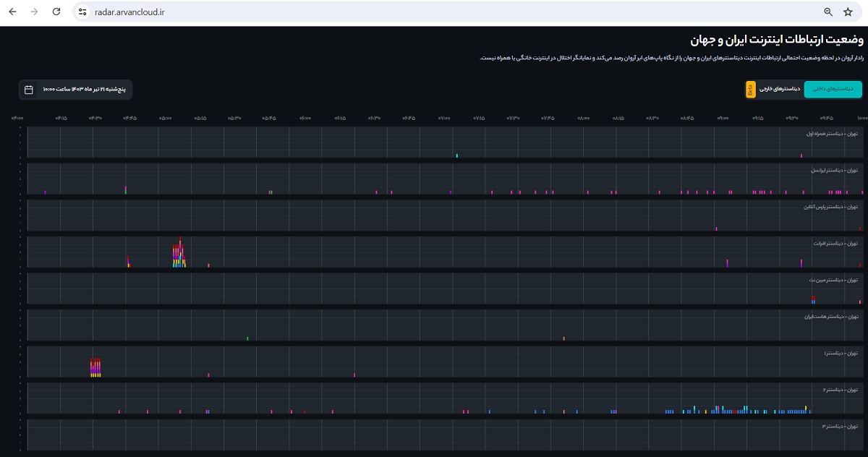Reload the page with browser refresh icon

pos(56,12)
